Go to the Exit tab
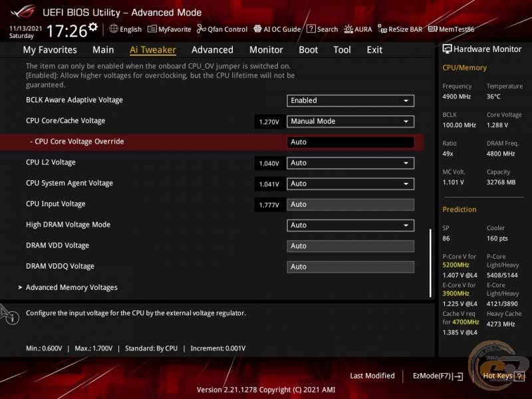Viewport: 532px width, 399px height. pyautogui.click(x=374, y=50)
